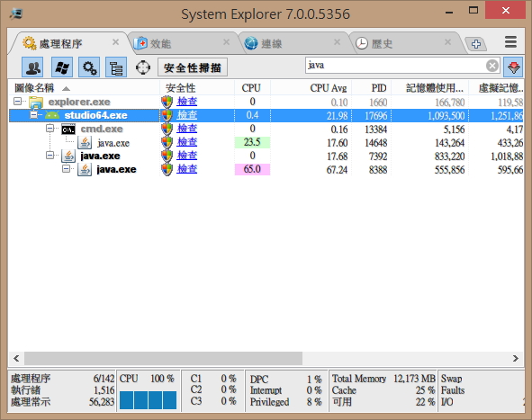
Task: Collapse the explorer.exe tree node
Action: [x=17, y=101]
